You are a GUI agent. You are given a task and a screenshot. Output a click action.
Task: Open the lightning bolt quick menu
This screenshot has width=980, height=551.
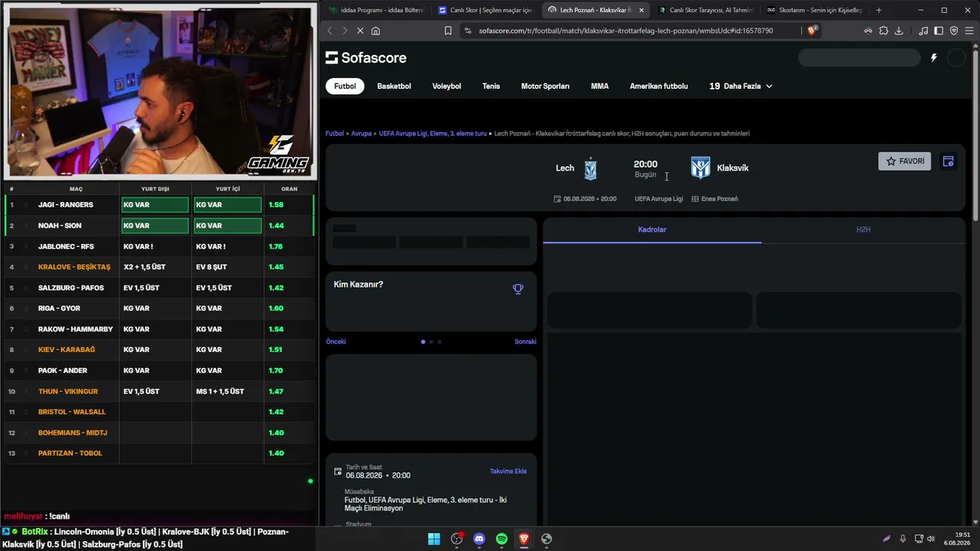tap(933, 57)
